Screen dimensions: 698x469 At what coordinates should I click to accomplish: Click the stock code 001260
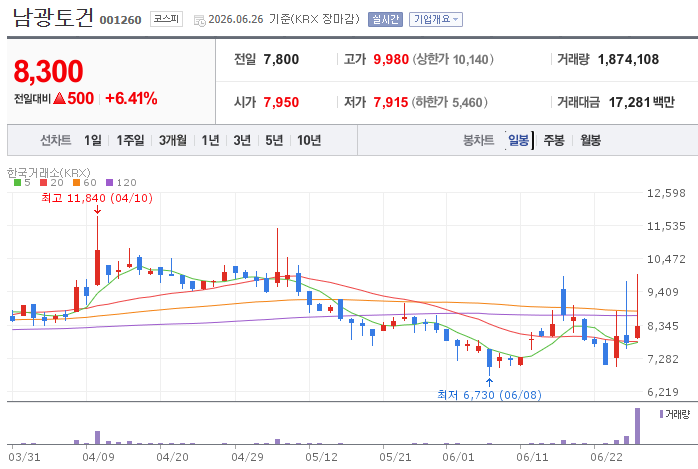coord(120,20)
